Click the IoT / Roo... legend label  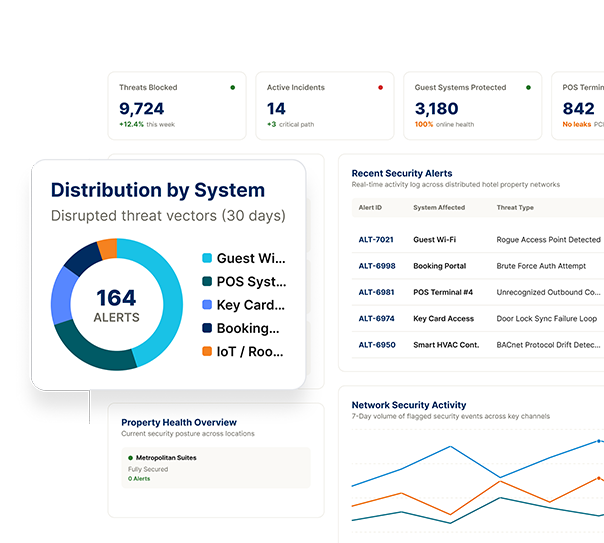click(250, 352)
